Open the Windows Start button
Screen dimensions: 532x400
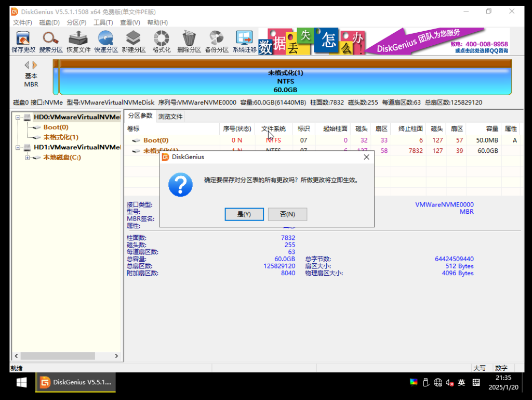[x=21, y=383]
